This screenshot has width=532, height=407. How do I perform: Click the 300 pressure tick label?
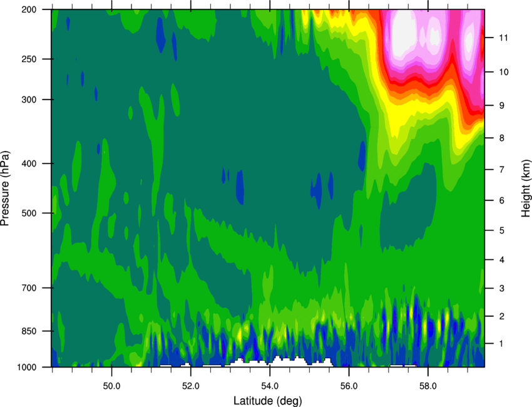click(x=29, y=100)
